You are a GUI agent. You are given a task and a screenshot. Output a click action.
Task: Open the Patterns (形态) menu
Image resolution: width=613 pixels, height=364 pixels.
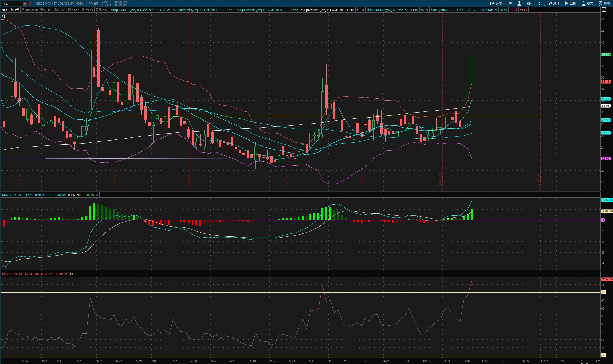coord(604,4)
